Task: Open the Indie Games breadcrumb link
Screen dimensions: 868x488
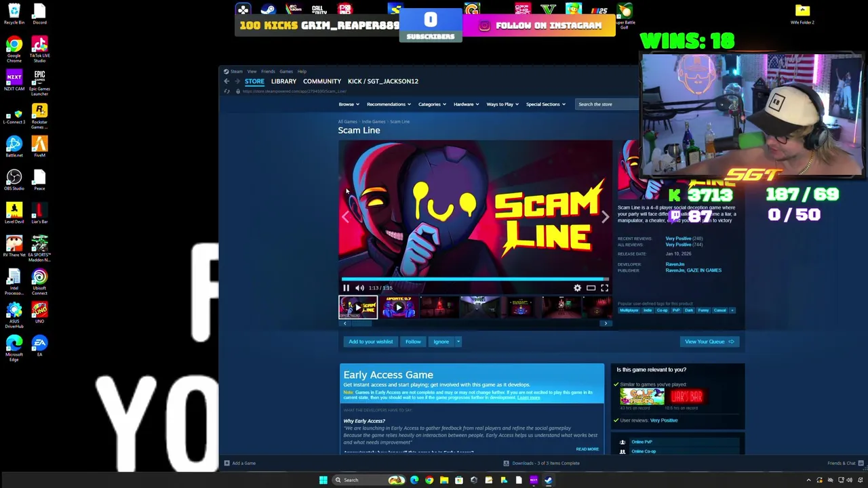Action: pyautogui.click(x=373, y=122)
